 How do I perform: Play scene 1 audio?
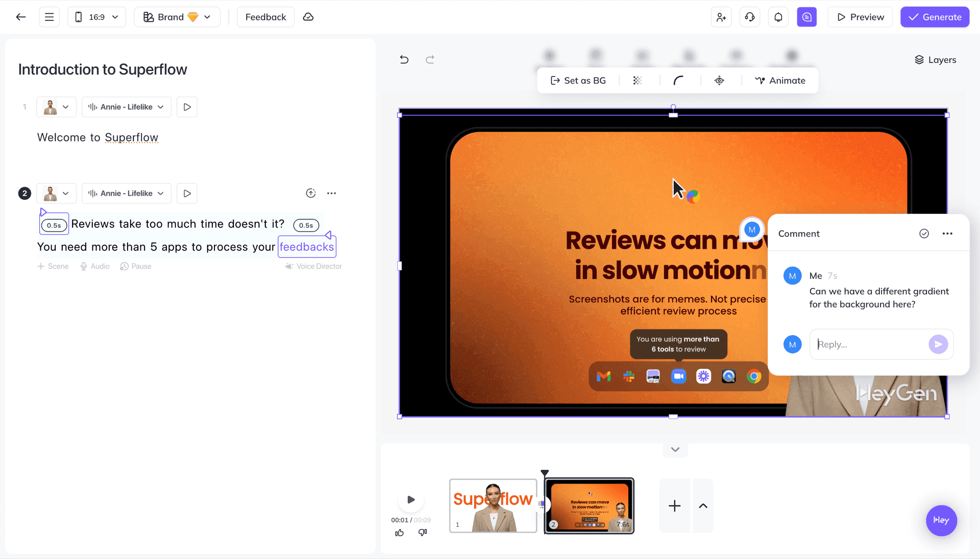pos(187,107)
